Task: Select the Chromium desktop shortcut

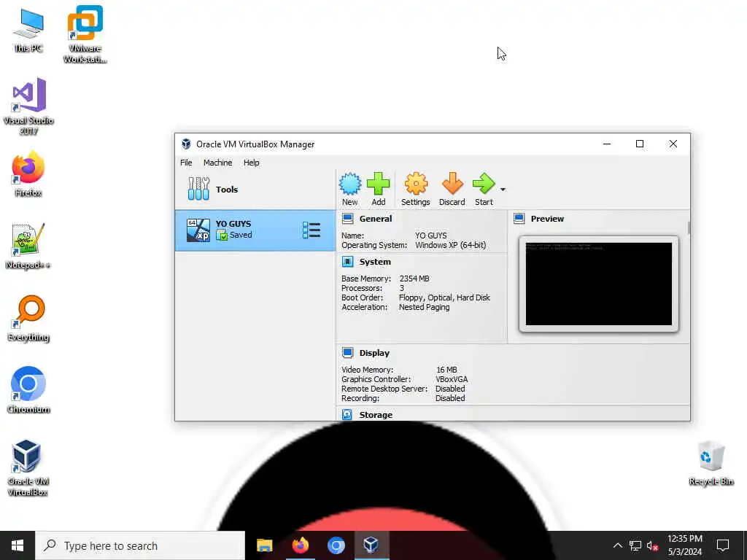Action: click(x=28, y=391)
